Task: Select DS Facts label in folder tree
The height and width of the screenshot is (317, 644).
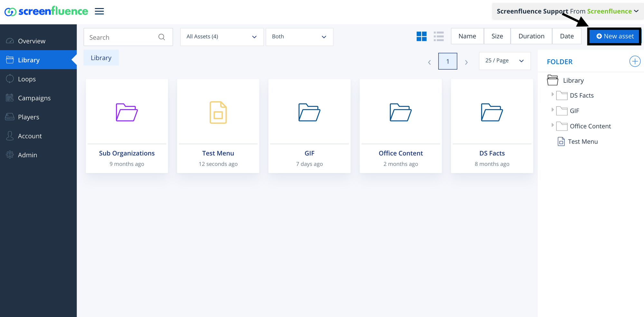Action: pos(582,96)
